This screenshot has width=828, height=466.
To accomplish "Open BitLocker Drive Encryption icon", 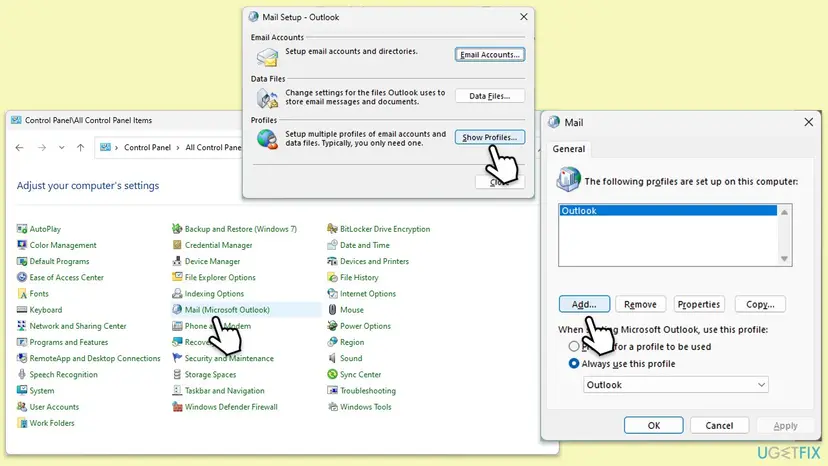I will (x=332, y=229).
